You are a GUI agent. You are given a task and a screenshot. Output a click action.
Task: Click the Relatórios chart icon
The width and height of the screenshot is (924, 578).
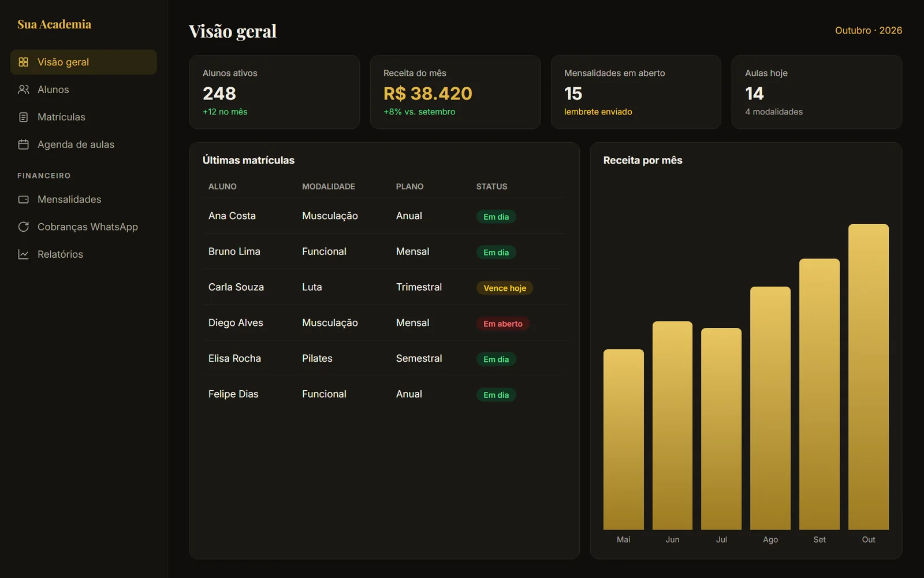click(x=23, y=254)
